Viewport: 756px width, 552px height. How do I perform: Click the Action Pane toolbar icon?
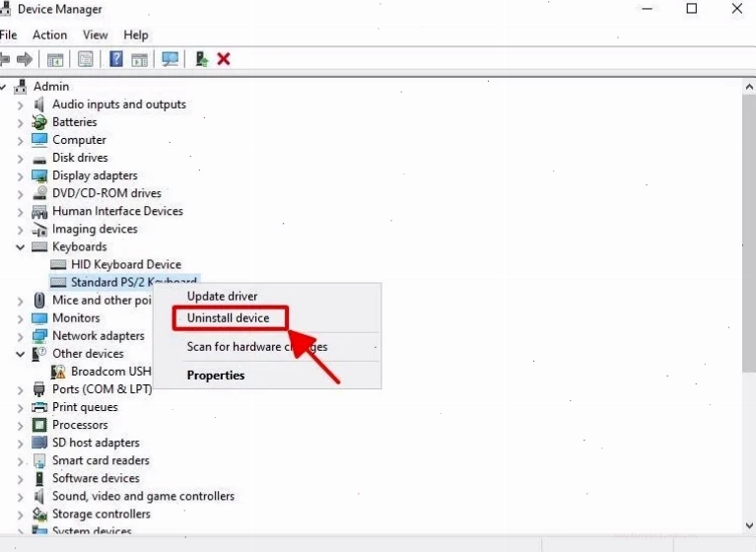[139, 60]
